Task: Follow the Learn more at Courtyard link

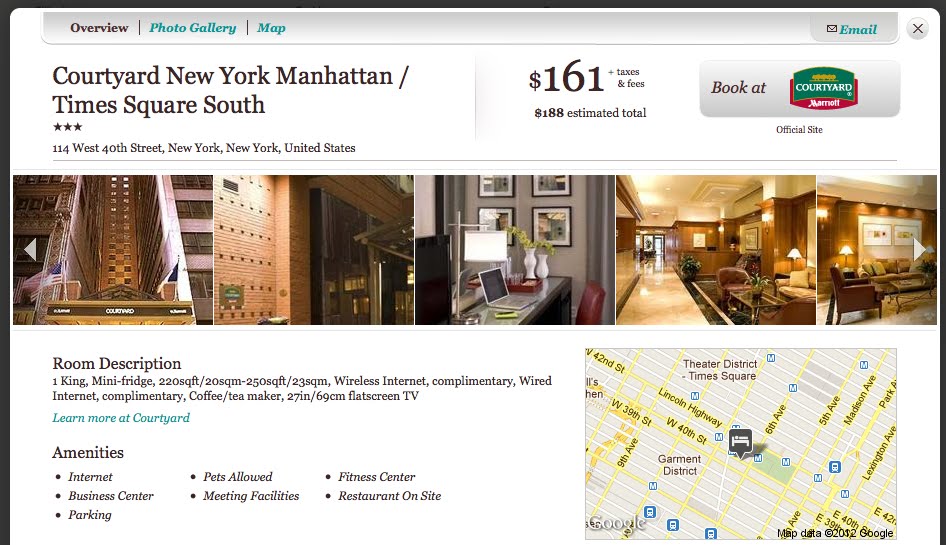Action: click(121, 418)
